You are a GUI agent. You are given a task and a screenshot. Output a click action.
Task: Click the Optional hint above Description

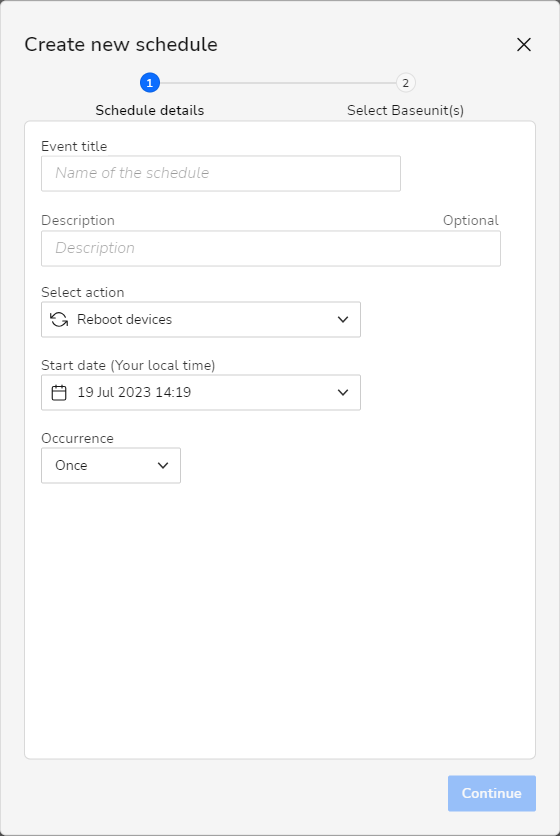pos(470,221)
